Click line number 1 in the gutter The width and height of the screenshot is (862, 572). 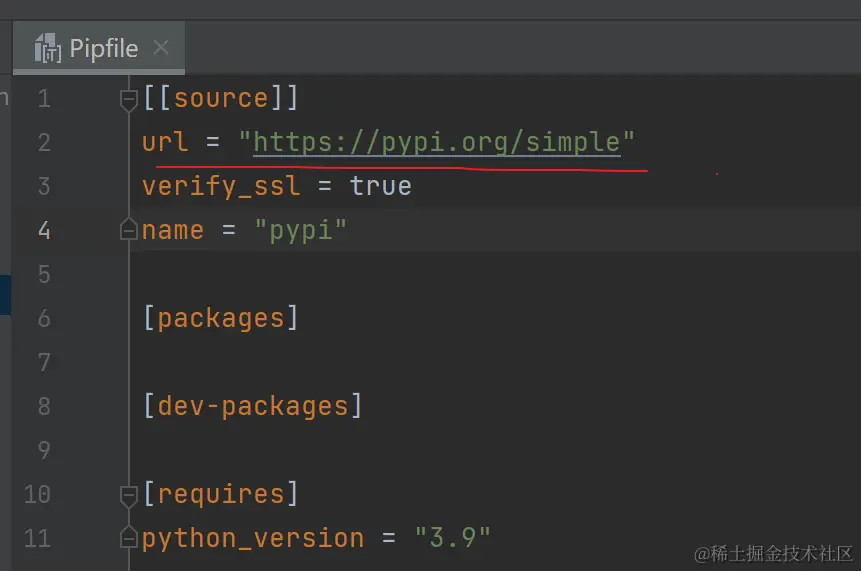(43, 99)
